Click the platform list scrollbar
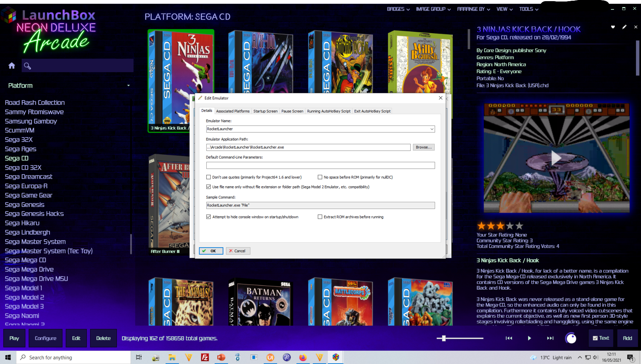Image resolution: width=641 pixels, height=364 pixels. pos(131,244)
